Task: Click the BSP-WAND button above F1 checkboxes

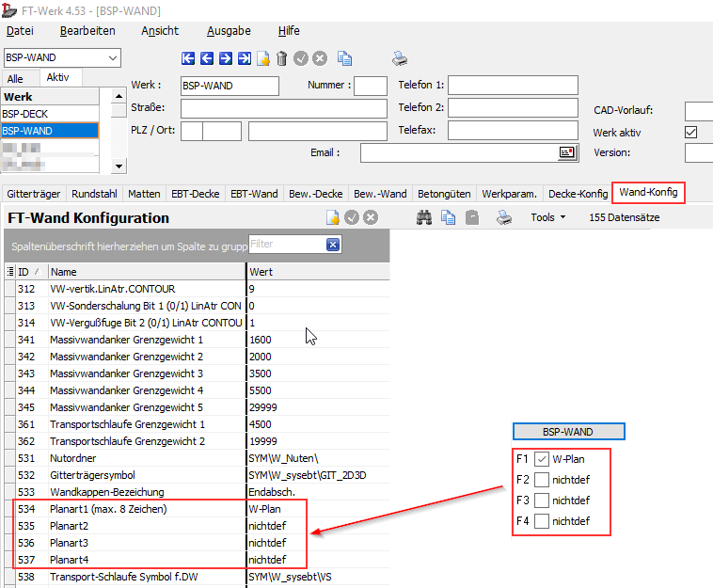Action: click(568, 432)
